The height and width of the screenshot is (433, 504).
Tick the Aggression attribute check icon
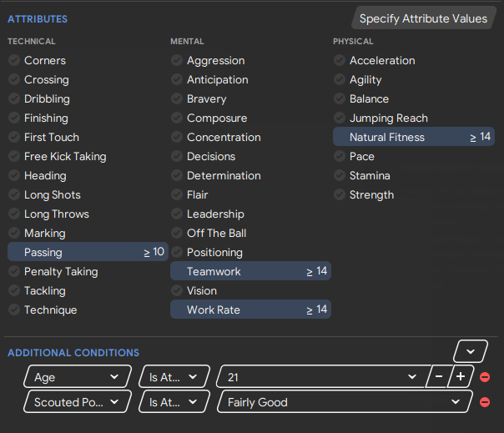pyautogui.click(x=177, y=60)
